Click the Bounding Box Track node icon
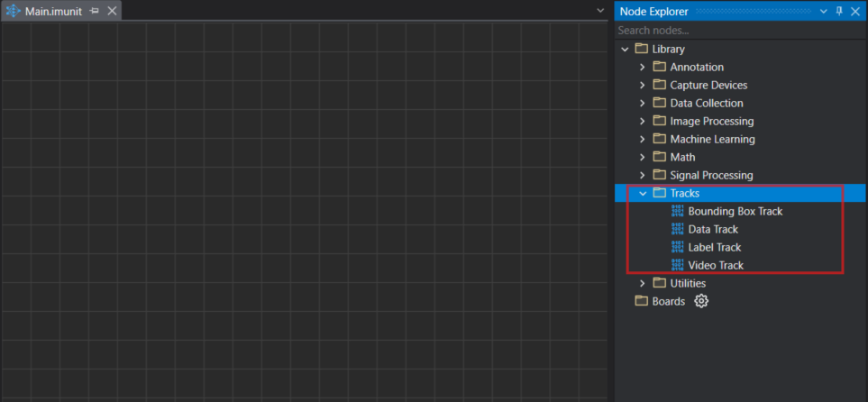Image resolution: width=868 pixels, height=402 pixels. pyautogui.click(x=678, y=211)
